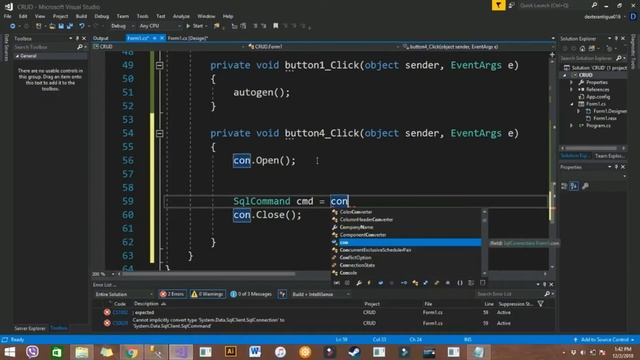Click the error list filter funnel icon

pyautogui.click(x=540, y=304)
